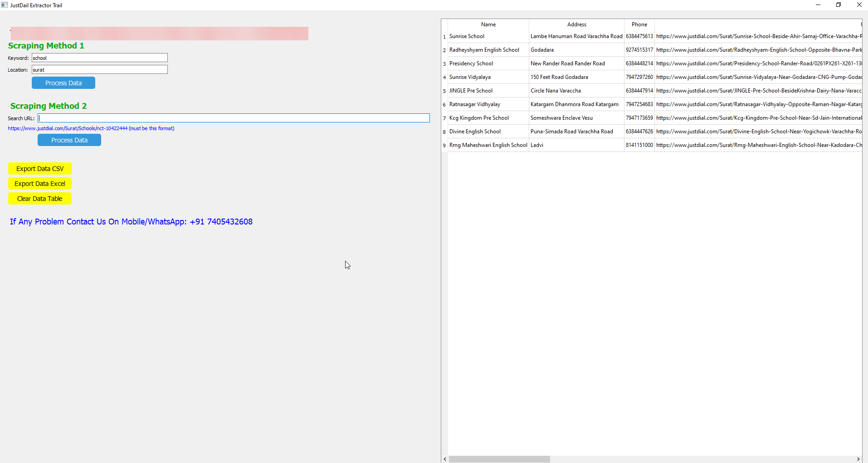Select phone number 6384447914
The width and height of the screenshot is (868, 463).
(639, 91)
